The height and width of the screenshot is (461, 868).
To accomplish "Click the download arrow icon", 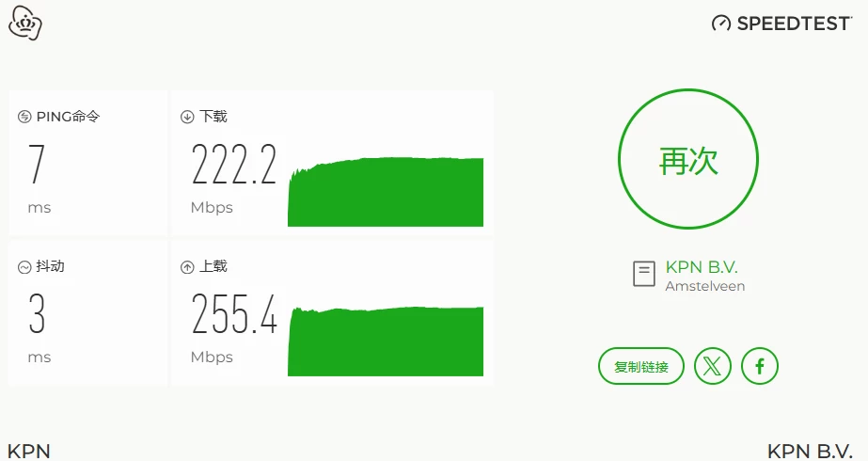I will pos(187,117).
